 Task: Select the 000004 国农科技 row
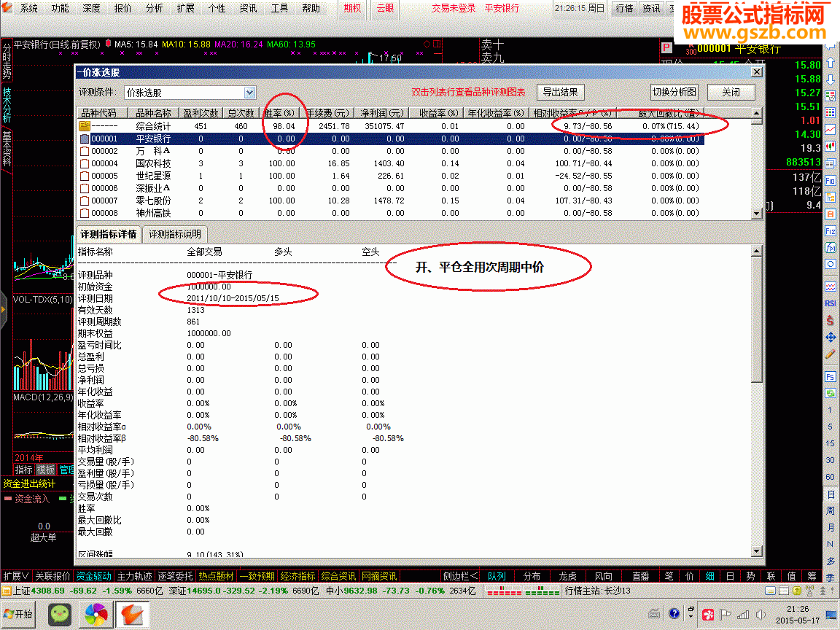coord(391,163)
